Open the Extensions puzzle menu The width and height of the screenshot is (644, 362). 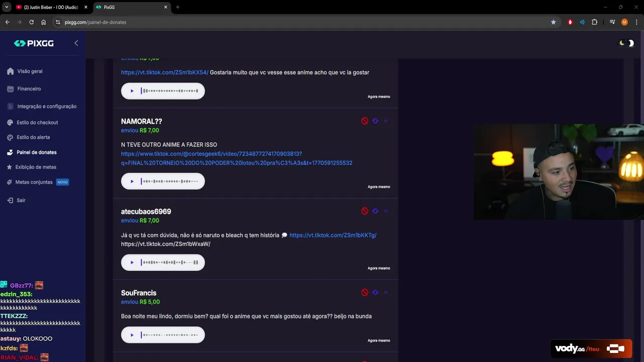tap(595, 22)
